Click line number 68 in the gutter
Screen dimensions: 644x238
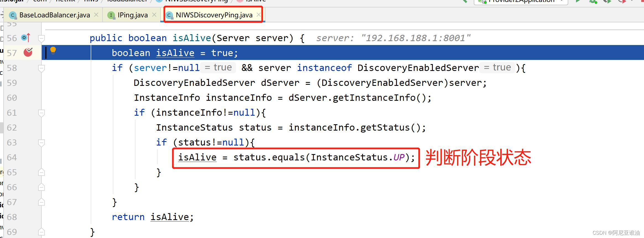[12, 217]
